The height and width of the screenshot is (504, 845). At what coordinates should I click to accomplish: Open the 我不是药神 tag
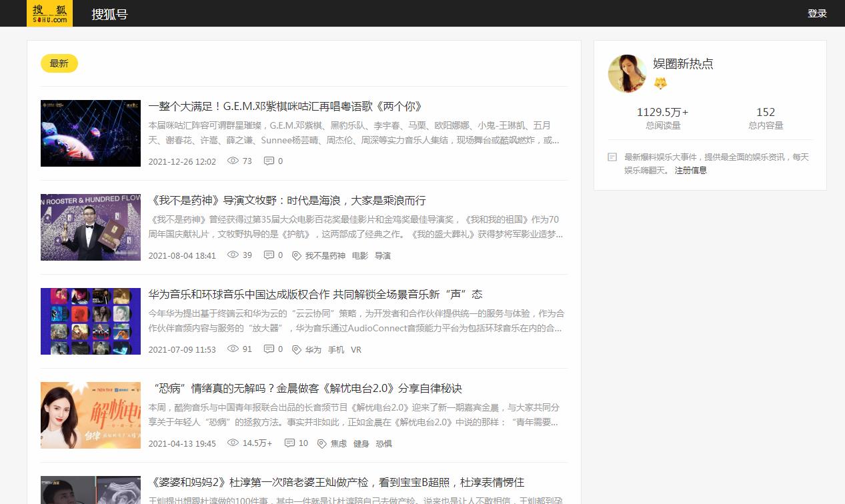pos(325,255)
